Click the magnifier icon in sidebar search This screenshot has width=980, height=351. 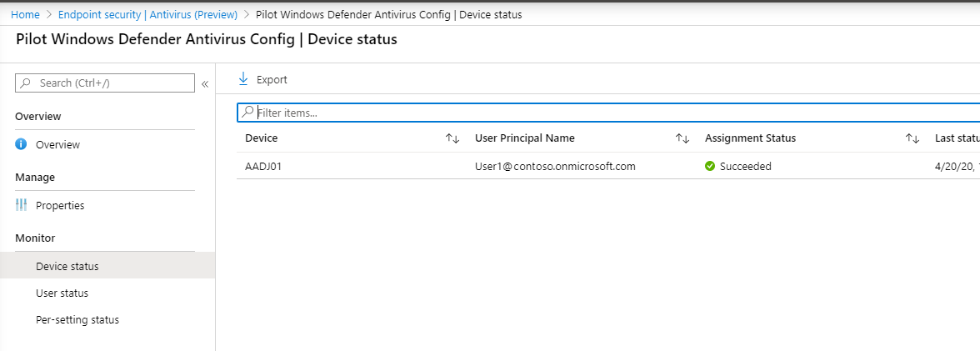(x=26, y=83)
